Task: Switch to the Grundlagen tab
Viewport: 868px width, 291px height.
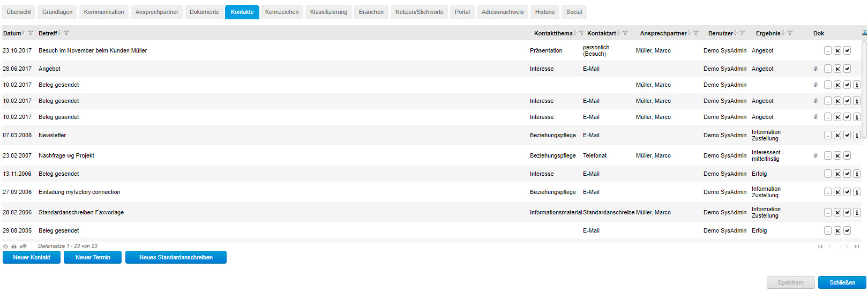Action: (57, 12)
